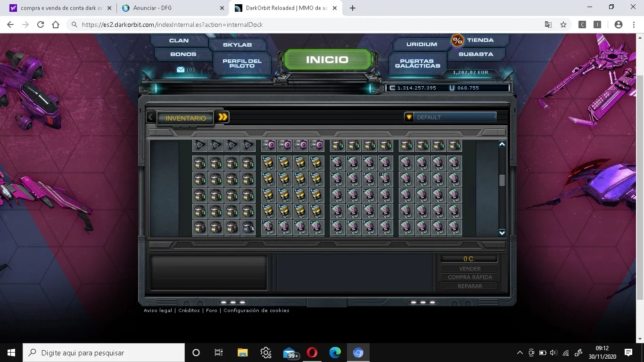This screenshot has width=644, height=362.
Task: Open Puertas Galácticas
Action: [x=417, y=63]
